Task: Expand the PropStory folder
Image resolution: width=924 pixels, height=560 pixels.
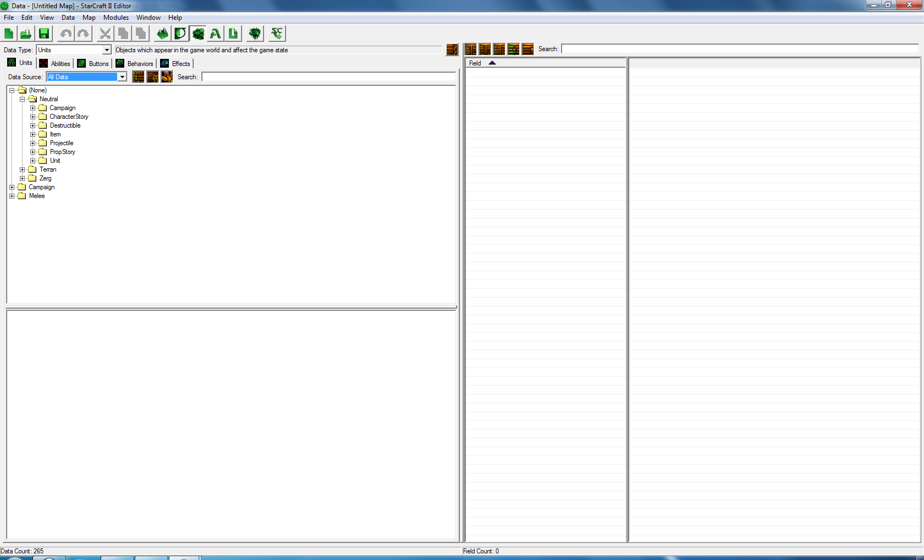Action: 32,152
